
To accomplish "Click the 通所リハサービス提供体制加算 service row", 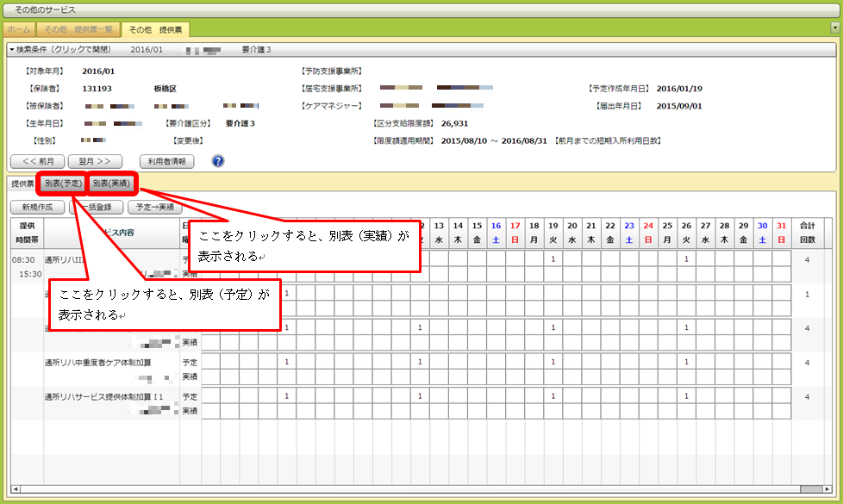I will tap(103, 396).
